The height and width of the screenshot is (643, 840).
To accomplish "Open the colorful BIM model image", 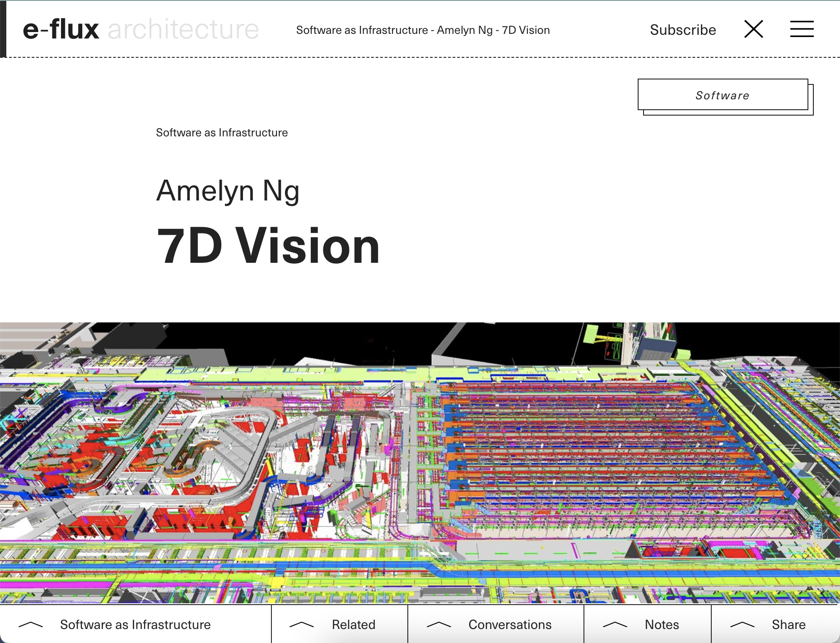I will tap(420, 463).
